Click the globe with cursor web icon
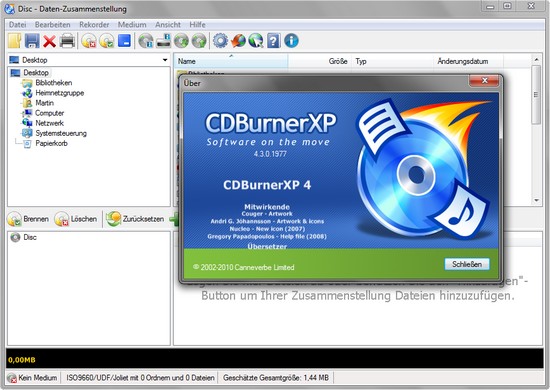This screenshot has height=390, width=550. (256, 41)
